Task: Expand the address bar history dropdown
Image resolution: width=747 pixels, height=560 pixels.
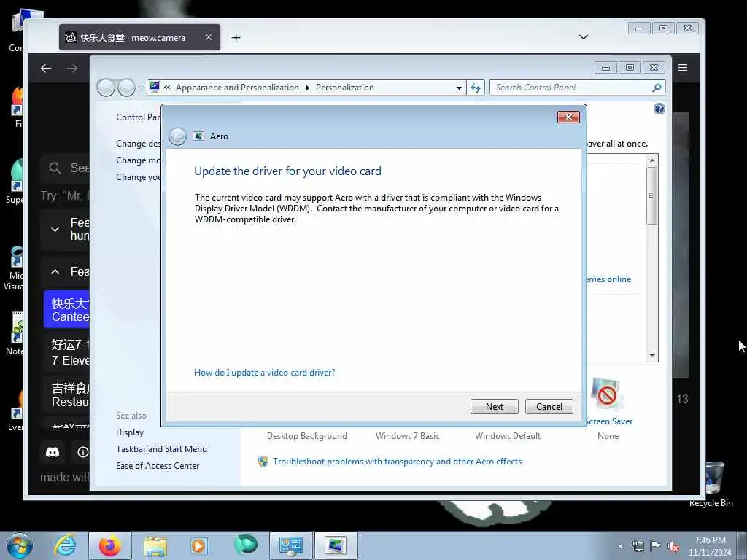Action: (x=459, y=87)
